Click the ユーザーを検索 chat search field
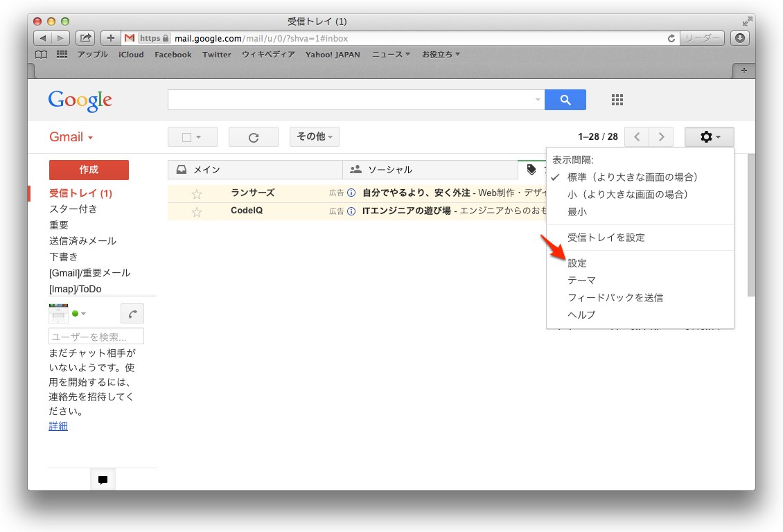783x532 pixels. pyautogui.click(x=96, y=337)
